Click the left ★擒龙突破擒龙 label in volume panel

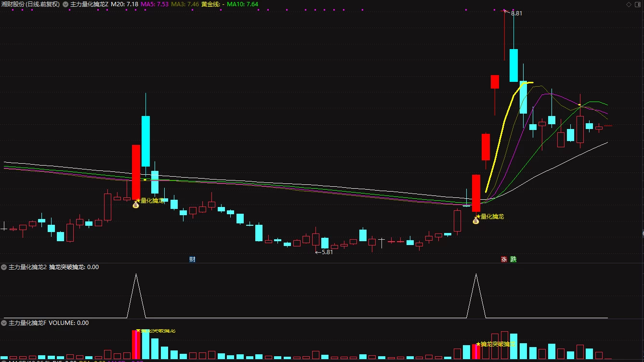156,331
